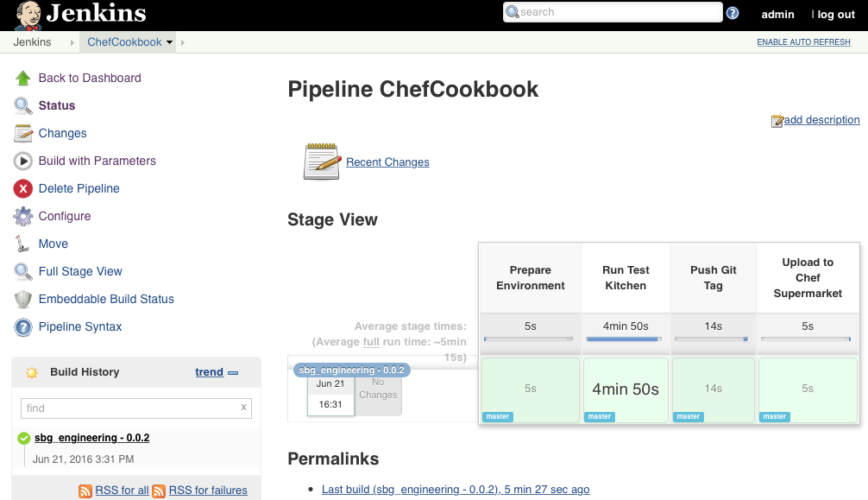Click the green success ball for build 0.0.2

(24, 439)
